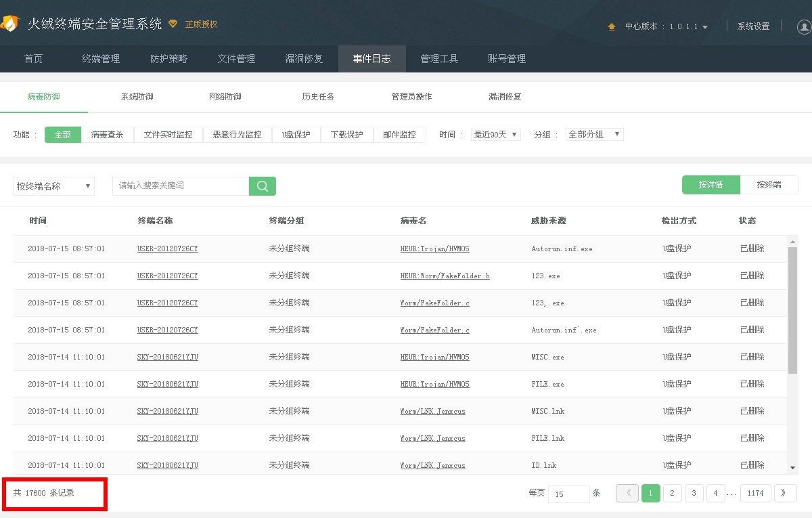Image resolution: width=812 pixels, height=518 pixels.
Task: Expand center version 1.0.1.1 dropdown
Action: 704,27
